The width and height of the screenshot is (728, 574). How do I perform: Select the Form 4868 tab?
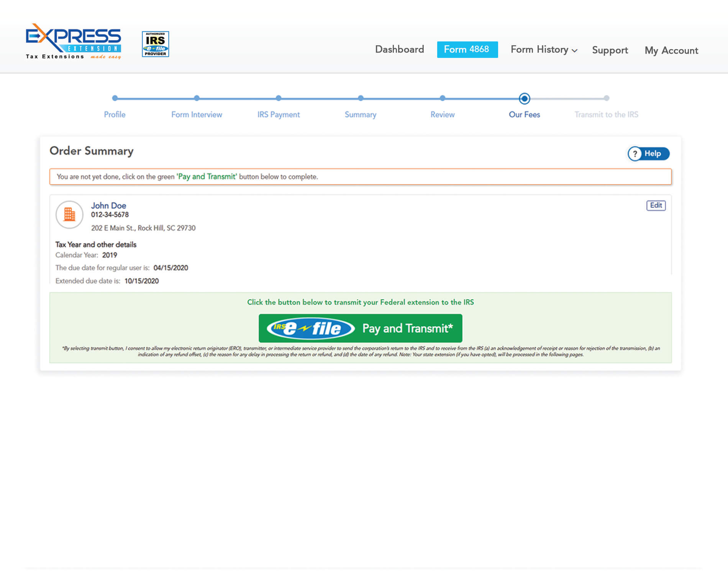[x=467, y=49]
